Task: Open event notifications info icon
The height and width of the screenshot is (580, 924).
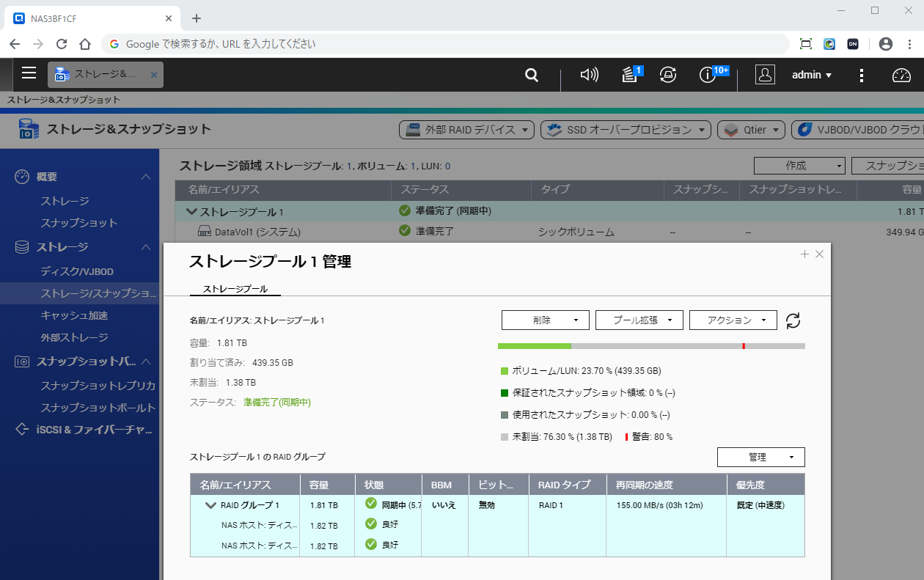Action: coord(708,75)
